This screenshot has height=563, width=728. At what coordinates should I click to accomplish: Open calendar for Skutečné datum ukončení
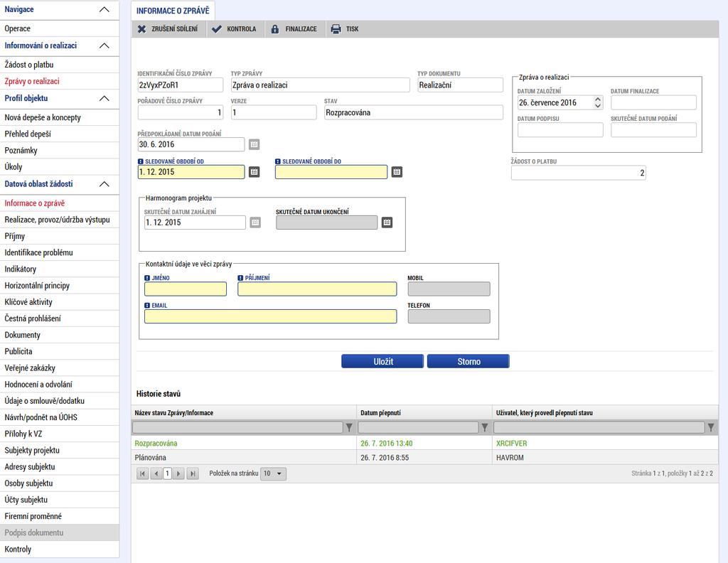pos(387,222)
